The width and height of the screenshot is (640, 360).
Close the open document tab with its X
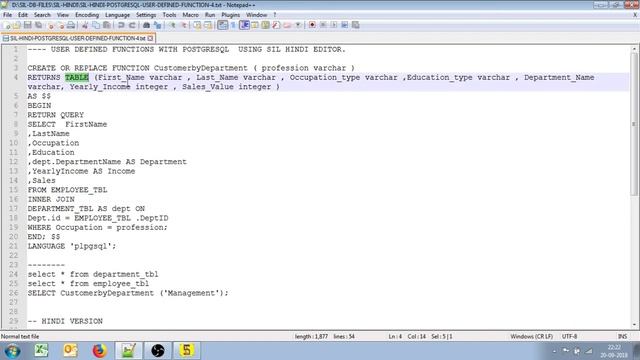click(x=151, y=38)
